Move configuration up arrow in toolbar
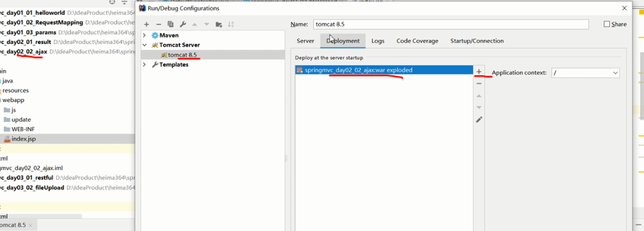Viewport: 644px width, 231px height. 195,24
